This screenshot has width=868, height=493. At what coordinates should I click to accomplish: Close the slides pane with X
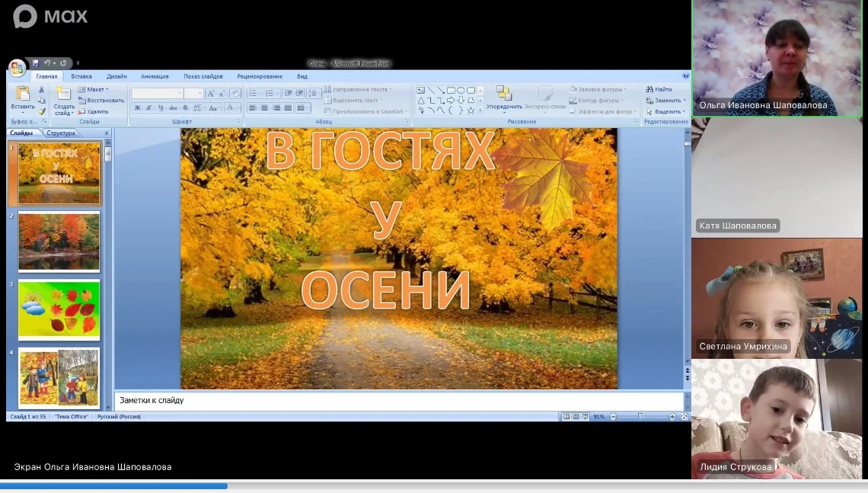(x=107, y=133)
